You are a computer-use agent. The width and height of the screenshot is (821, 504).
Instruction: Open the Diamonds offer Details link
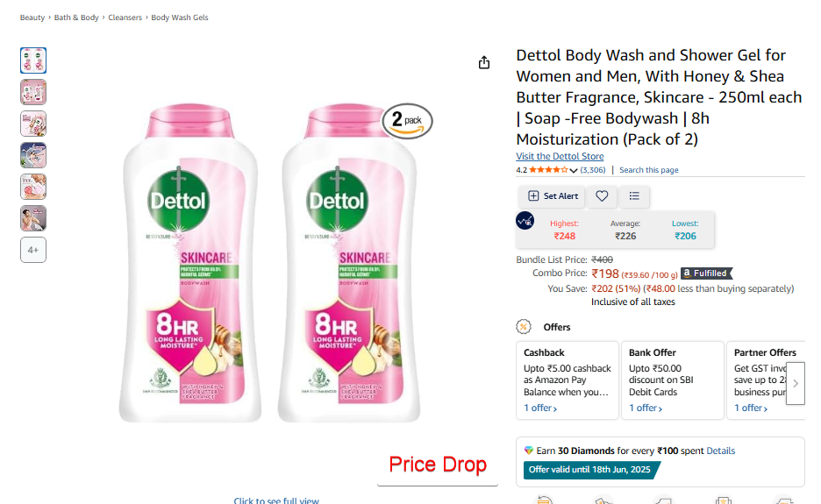point(720,451)
